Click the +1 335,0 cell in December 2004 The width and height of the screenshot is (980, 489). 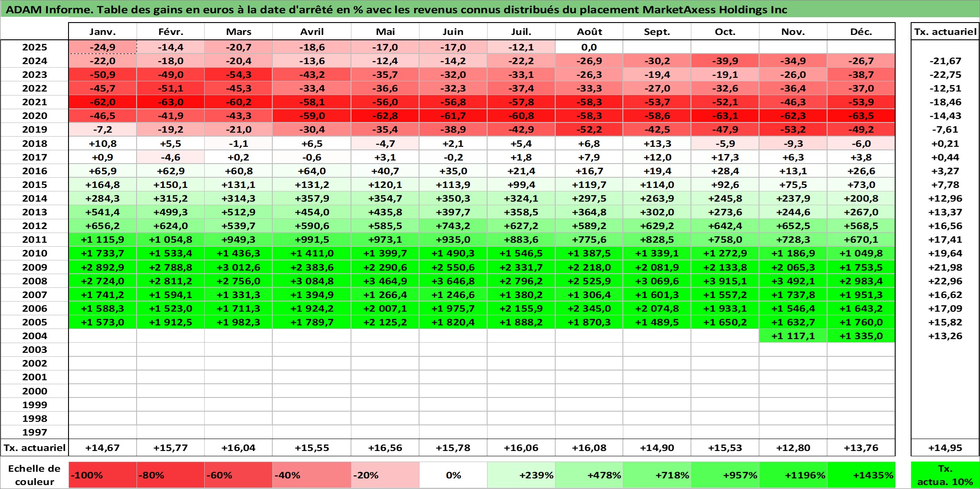(861, 336)
